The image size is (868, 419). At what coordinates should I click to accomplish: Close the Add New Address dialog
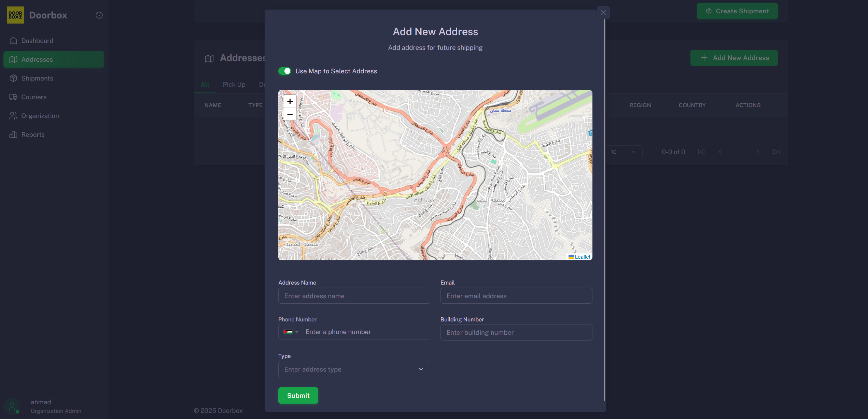pos(603,13)
